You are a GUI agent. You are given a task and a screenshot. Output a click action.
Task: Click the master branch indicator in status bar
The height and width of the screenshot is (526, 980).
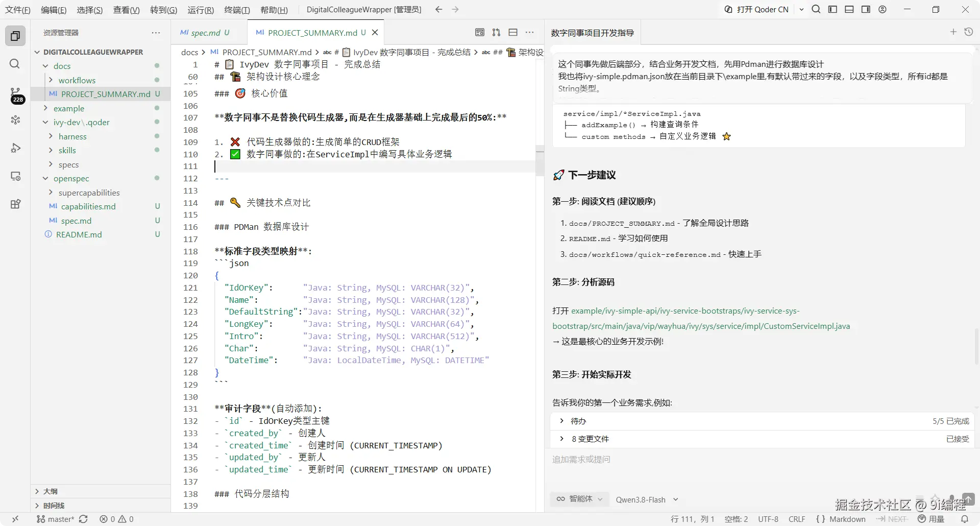tap(56, 519)
